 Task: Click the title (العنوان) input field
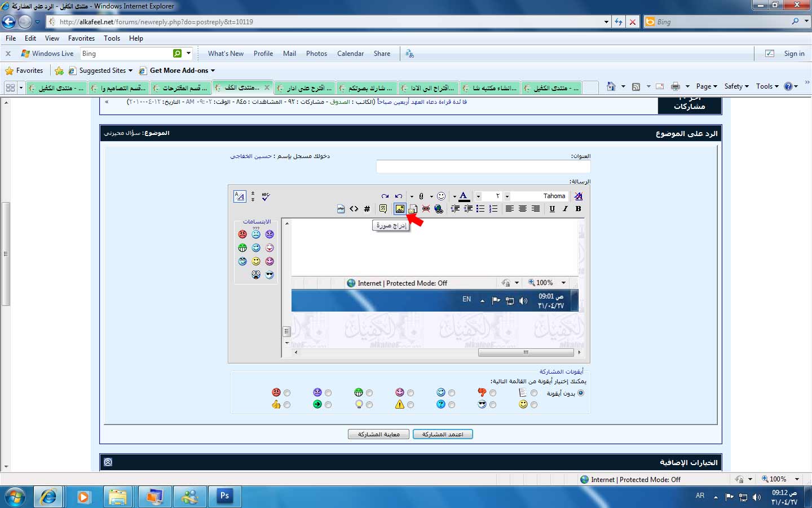tap(483, 167)
